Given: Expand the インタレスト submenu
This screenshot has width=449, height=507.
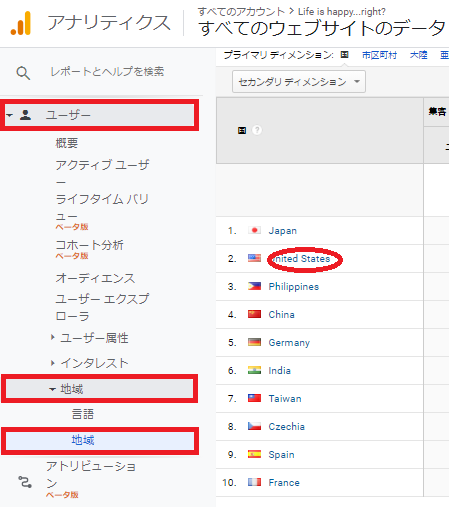Looking at the screenshot, I should tap(52, 363).
